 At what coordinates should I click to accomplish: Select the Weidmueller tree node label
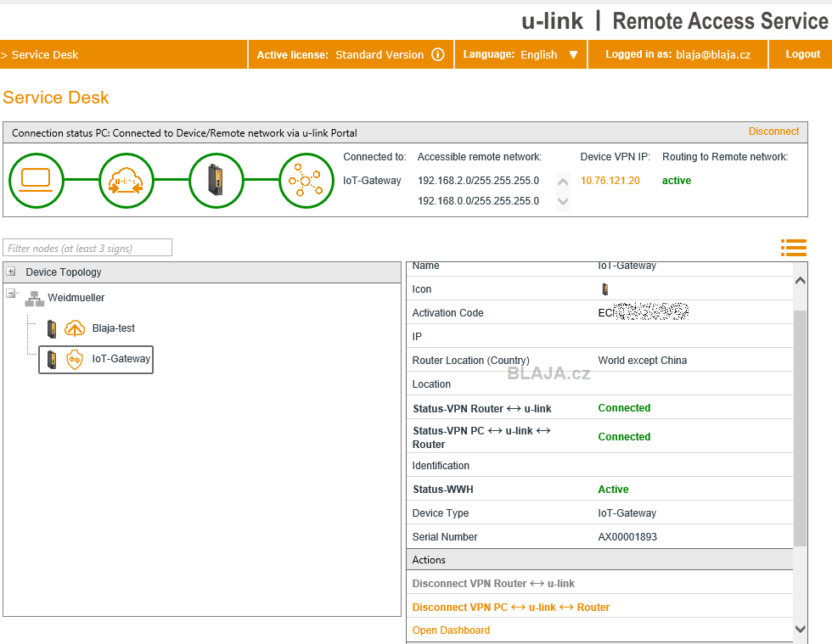coord(76,298)
